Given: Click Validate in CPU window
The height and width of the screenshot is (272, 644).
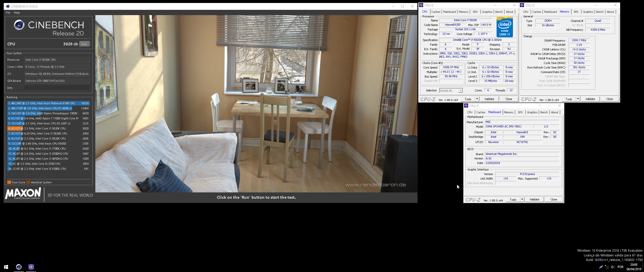Looking at the screenshot, I should [x=489, y=99].
